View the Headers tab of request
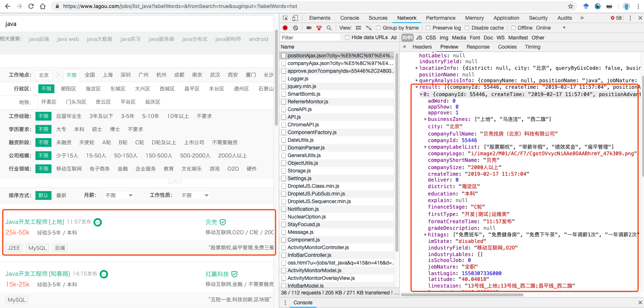The height and width of the screenshot is (308, 644). pos(422,47)
